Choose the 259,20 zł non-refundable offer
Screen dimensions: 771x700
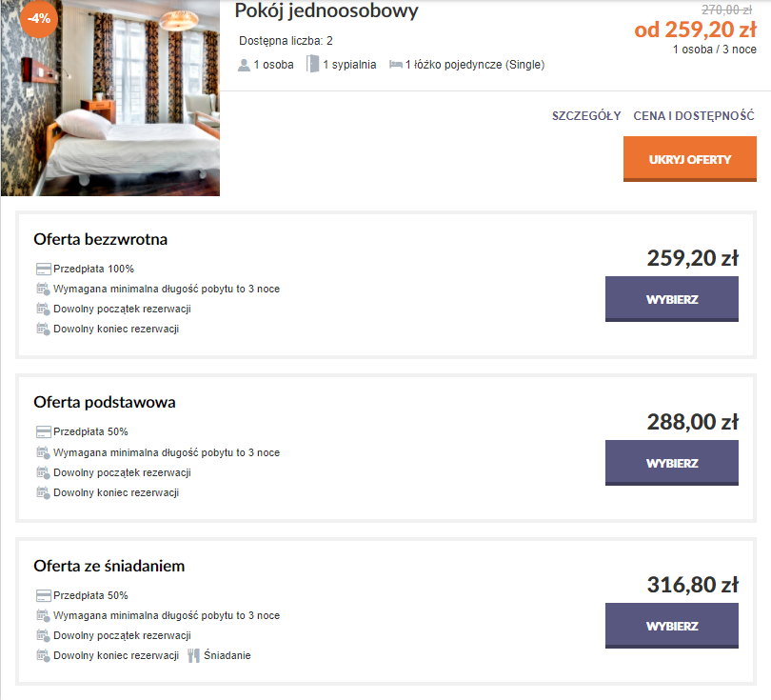[672, 299]
